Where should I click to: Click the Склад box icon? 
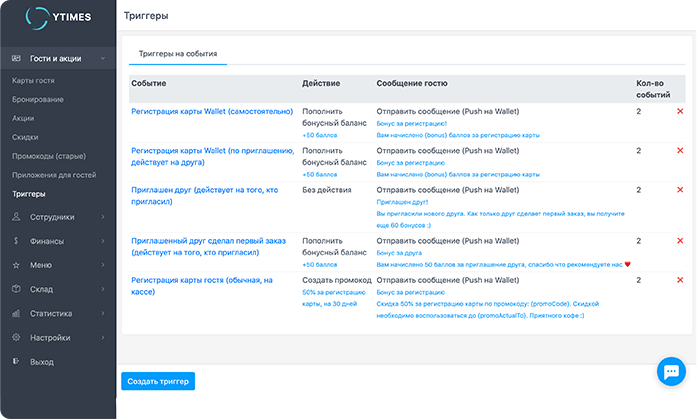pos(16,289)
